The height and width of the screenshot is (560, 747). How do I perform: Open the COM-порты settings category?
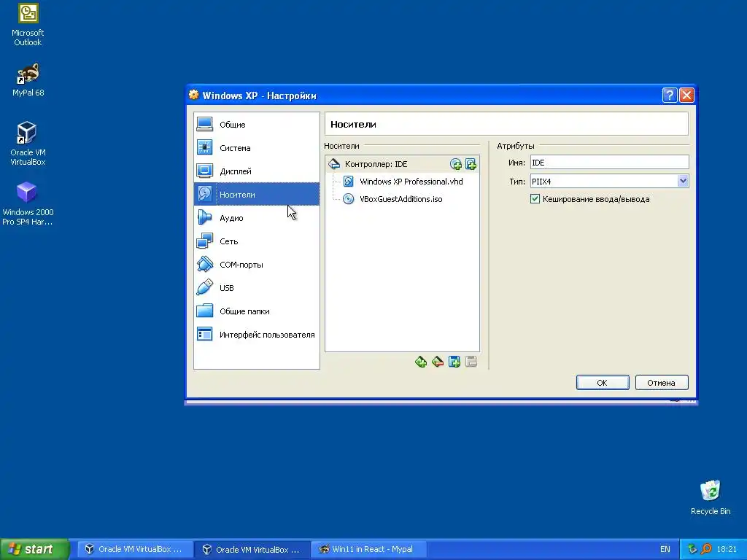256,264
